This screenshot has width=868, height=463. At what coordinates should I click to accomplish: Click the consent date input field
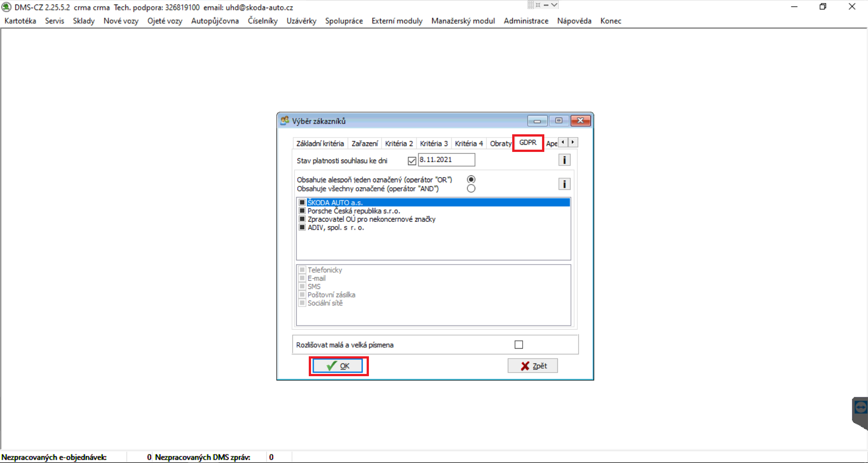(446, 160)
